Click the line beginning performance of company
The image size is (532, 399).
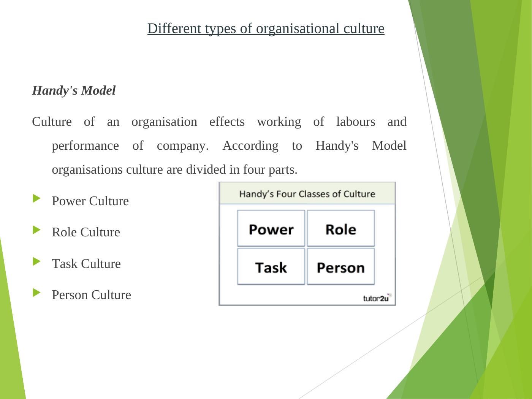click(229, 146)
